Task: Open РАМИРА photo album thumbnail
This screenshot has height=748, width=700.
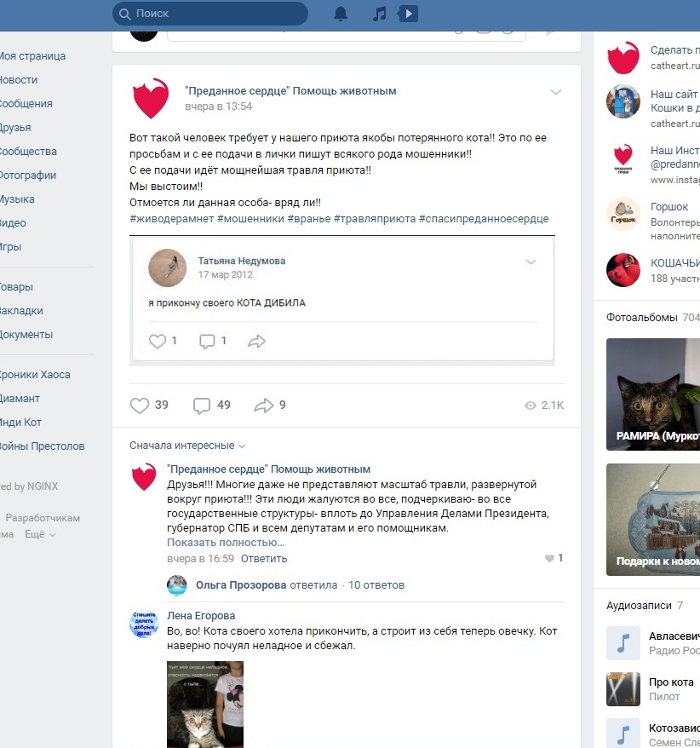Action: (x=653, y=394)
